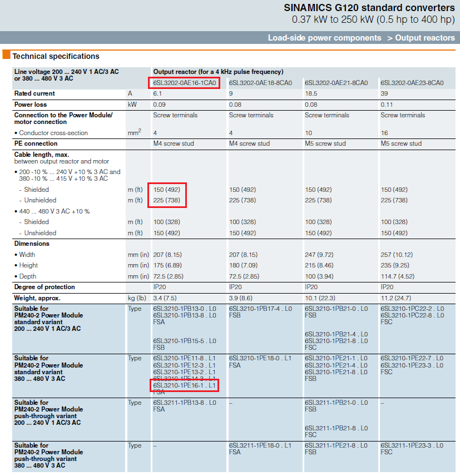The height and width of the screenshot is (476, 460).
Task: Select type number 6SL3211-1PE23-3 . L0
Action: tap(412, 445)
